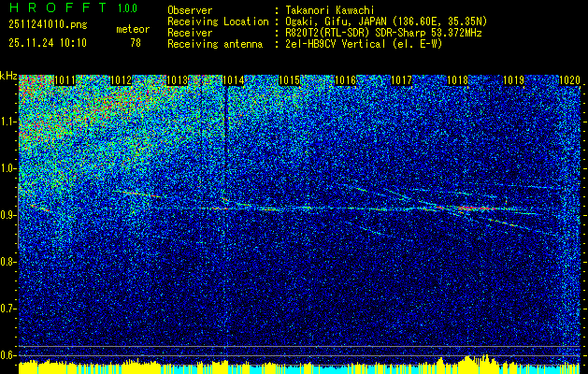Viewport: 588px width, 374px height.
Task: Click the 0.9 kHz frequency axis label
Action: click(7, 215)
